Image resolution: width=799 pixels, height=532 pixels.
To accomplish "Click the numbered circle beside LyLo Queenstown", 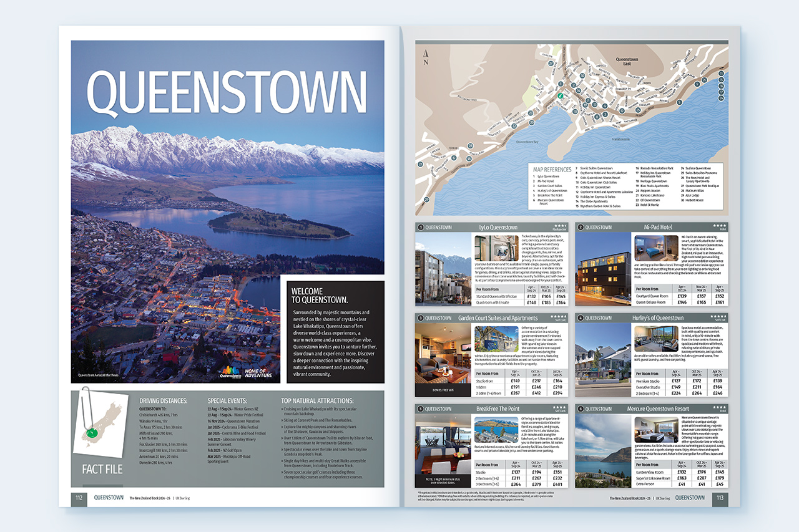I will tap(421, 228).
